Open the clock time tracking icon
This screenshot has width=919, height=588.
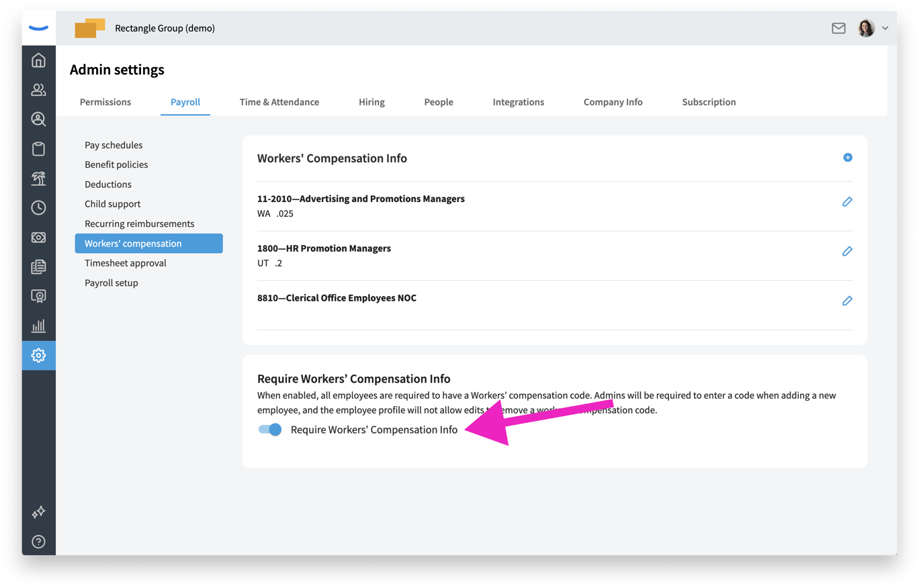click(x=38, y=208)
